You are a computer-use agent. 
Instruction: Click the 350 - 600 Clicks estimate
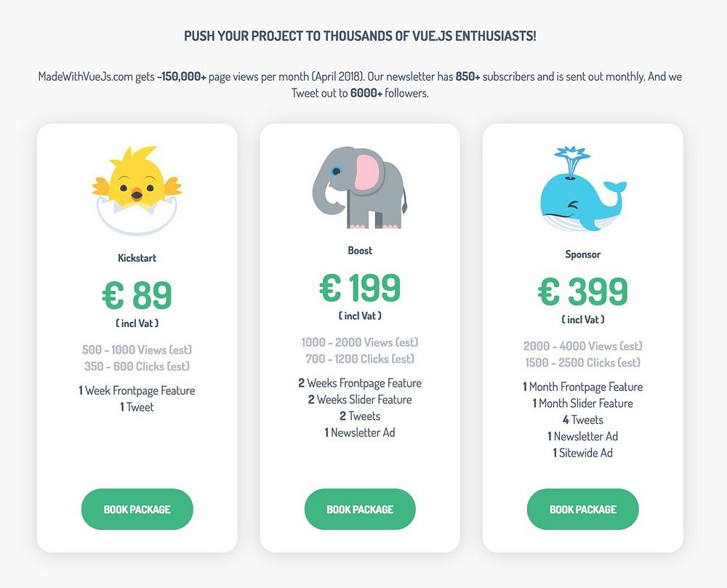coord(137,366)
